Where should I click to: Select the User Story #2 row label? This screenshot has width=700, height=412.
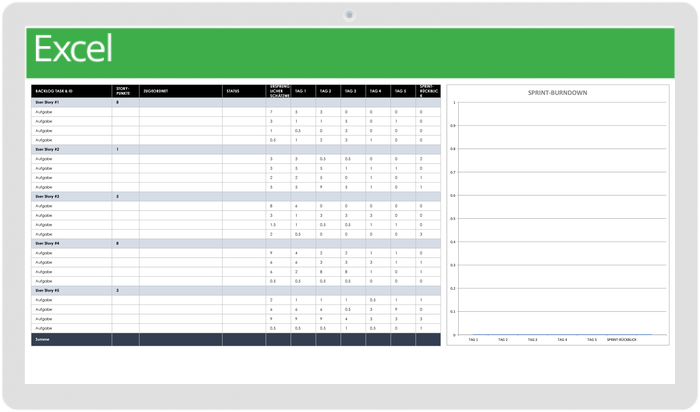47,150
